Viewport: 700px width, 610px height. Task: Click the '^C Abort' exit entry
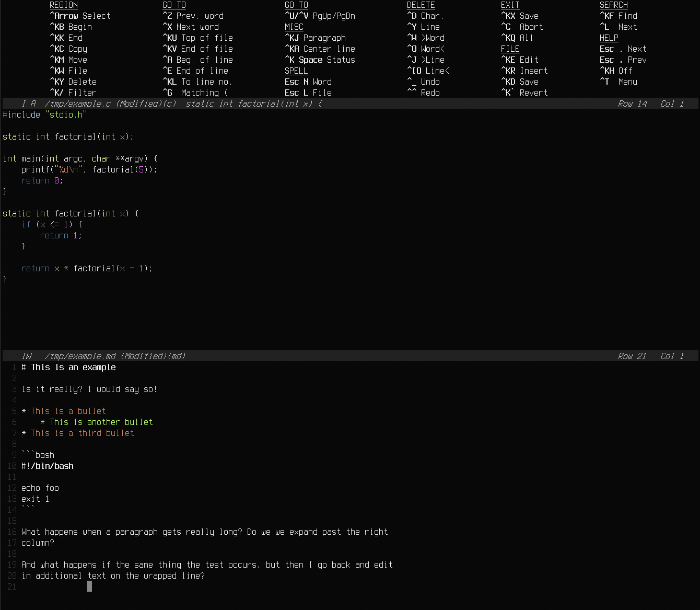(522, 27)
